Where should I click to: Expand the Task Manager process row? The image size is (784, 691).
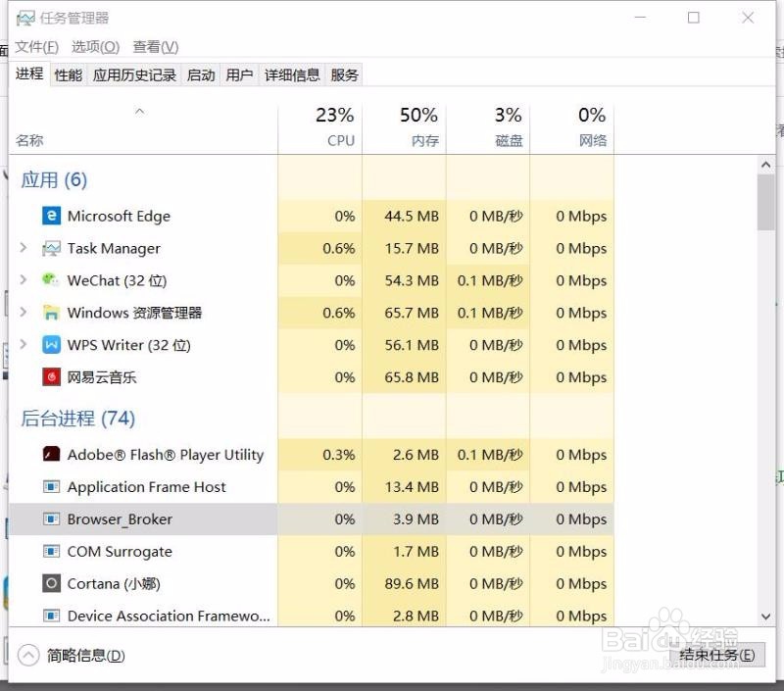(23, 248)
